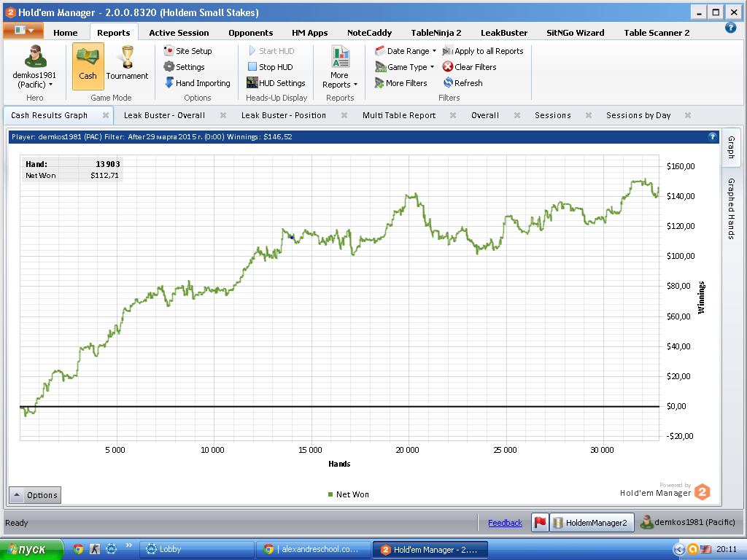
Task: Switch to Leak Buster - Position report tab
Action: tap(284, 115)
